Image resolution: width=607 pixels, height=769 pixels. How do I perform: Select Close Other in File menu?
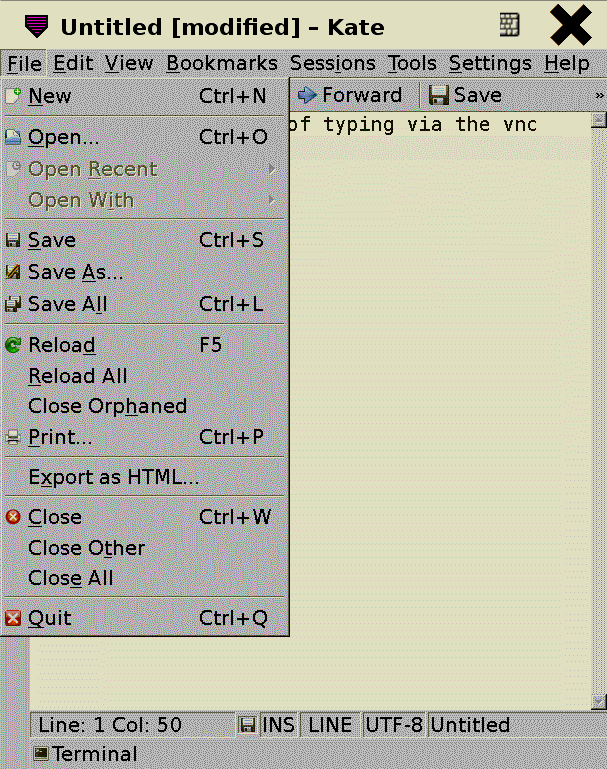click(x=86, y=548)
